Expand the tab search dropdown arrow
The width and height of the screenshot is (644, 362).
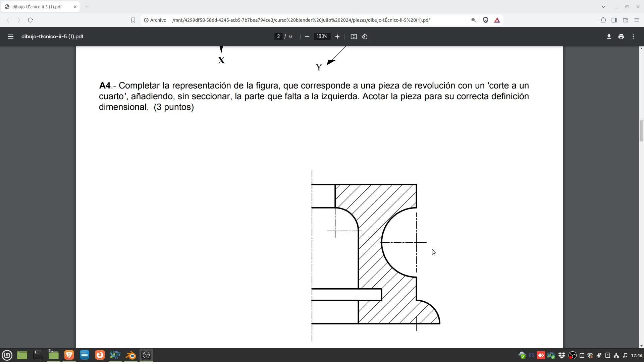pyautogui.click(x=603, y=7)
